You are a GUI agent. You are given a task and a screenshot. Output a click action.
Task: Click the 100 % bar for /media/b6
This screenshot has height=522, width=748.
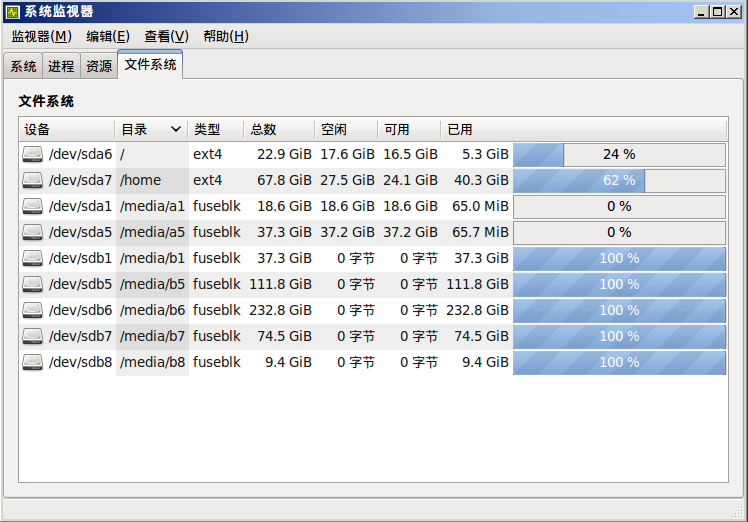pos(619,311)
